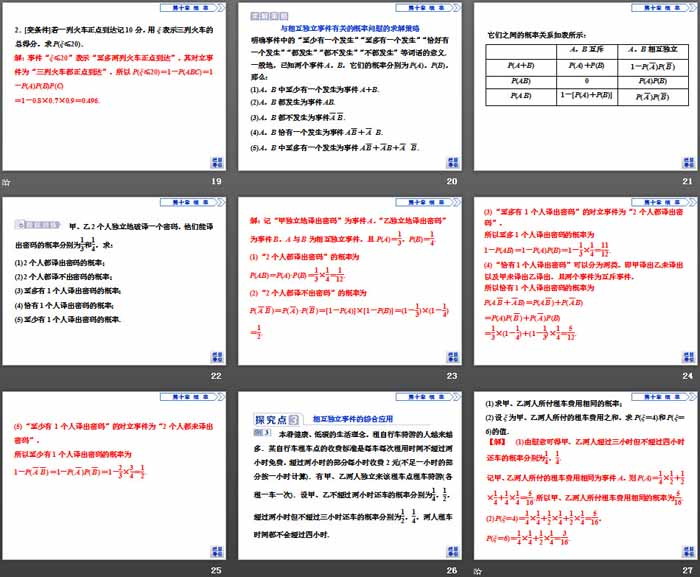Viewport: 700px width, 577px height.
Task: Click slide number 19 label
Action: pos(217,181)
